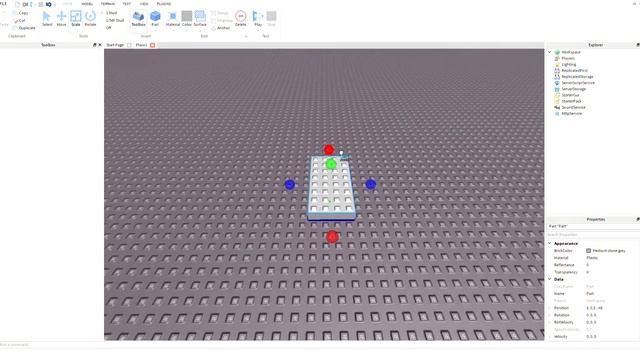
Task: Activate the Scale tool
Action: pos(76,19)
